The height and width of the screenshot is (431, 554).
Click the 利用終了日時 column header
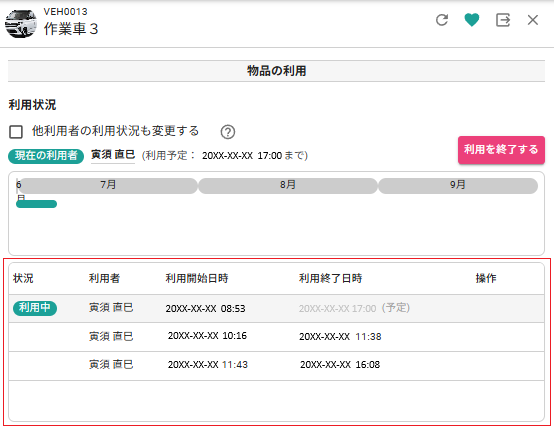[330, 278]
